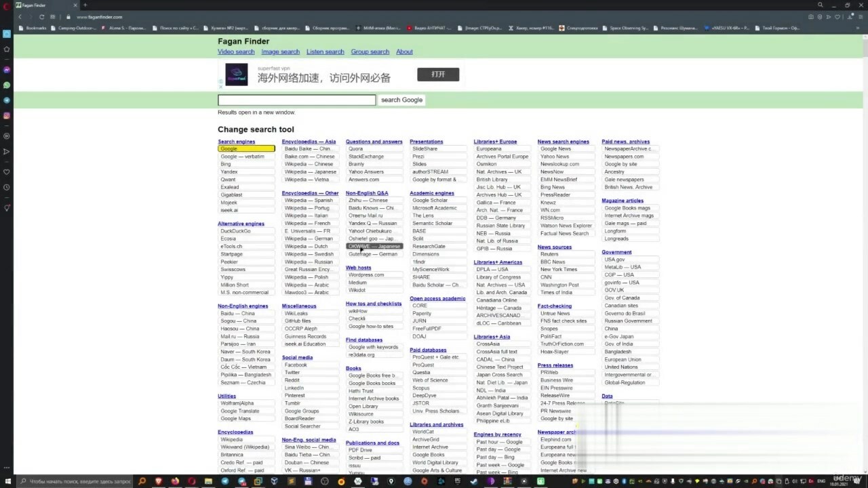Viewport: 868px width, 488px height.
Task: Click the heart bookmark icon in toolbar
Action: point(838,16)
